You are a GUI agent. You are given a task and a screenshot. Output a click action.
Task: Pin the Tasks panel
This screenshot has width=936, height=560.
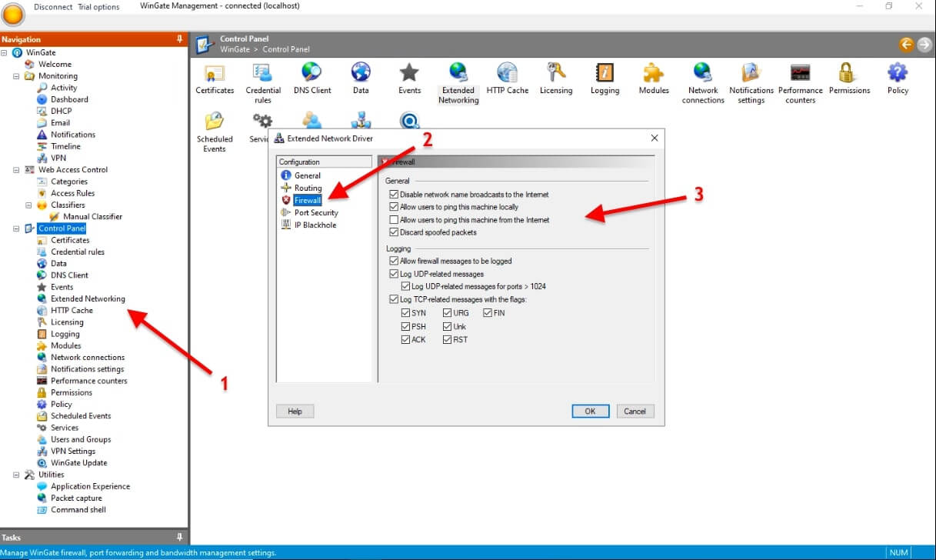point(179,537)
